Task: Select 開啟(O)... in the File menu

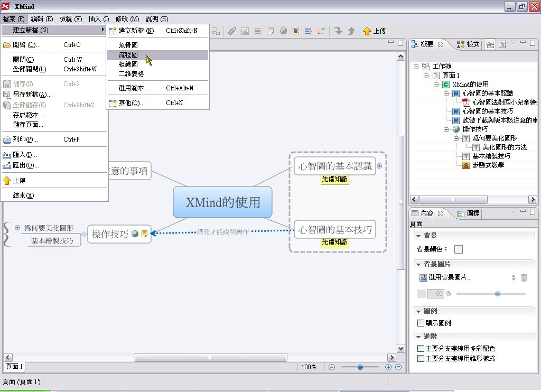Action: [x=54, y=45]
